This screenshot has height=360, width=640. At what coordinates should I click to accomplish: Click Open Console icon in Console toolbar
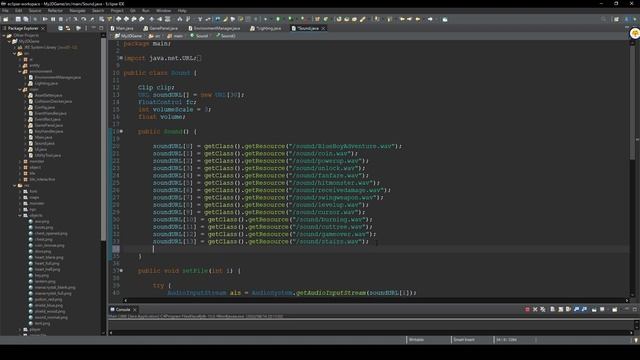pos(615,309)
